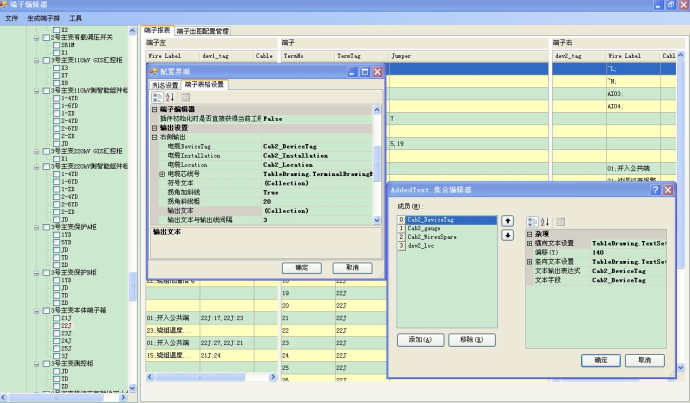Click Categorized view icon in 配置界面 dialog
The image size is (690, 403).
click(157, 97)
